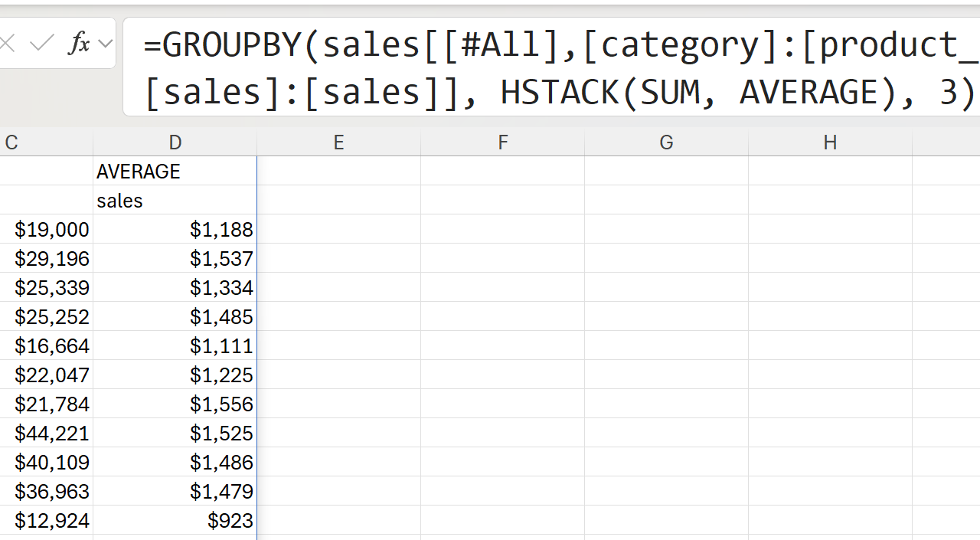Select the cell containing $12,924
Image resolution: width=980 pixels, height=540 pixels.
pyautogui.click(x=47, y=521)
